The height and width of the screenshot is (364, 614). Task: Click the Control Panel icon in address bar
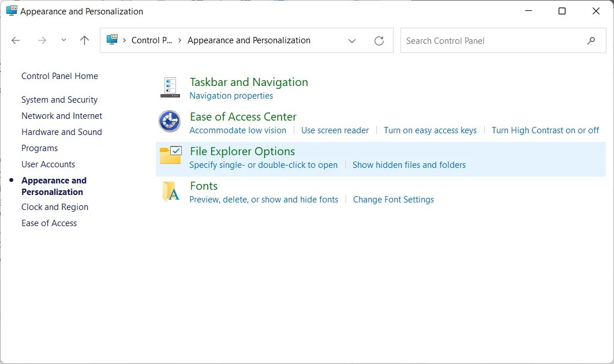pyautogui.click(x=111, y=40)
